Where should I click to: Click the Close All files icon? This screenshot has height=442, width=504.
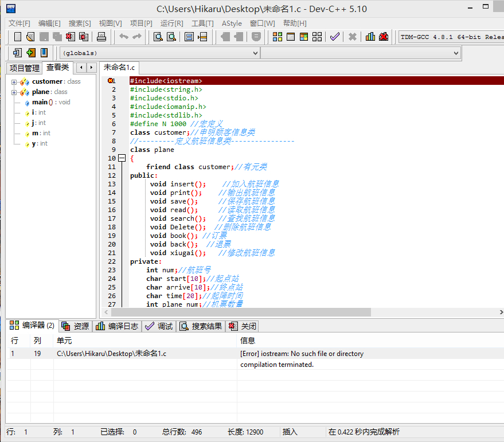point(84,37)
